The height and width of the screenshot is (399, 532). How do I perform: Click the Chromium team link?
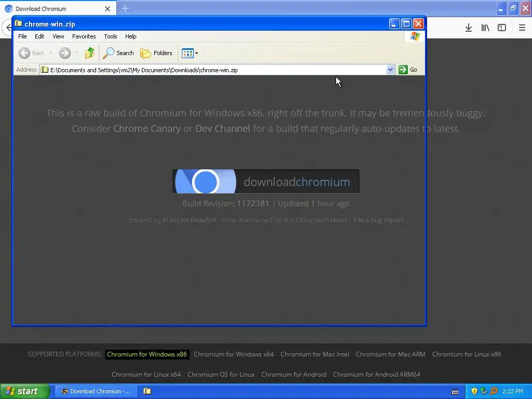pos(321,220)
